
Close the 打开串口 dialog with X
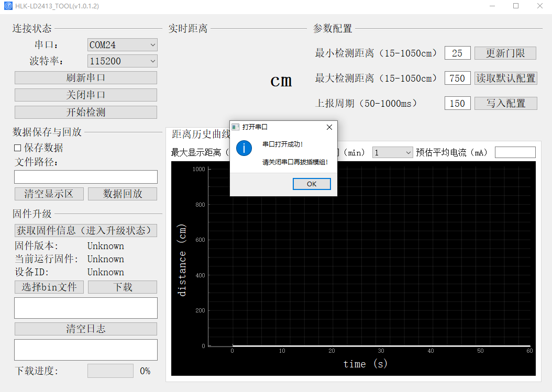329,127
